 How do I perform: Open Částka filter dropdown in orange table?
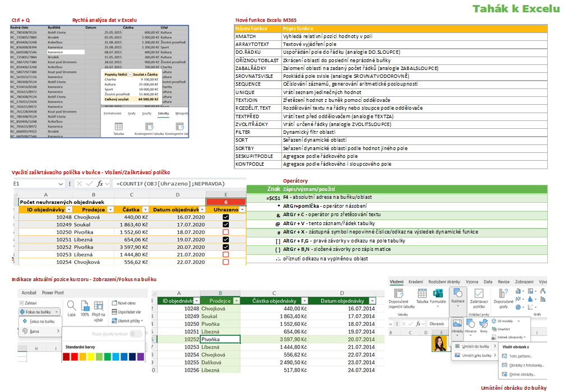point(145,209)
